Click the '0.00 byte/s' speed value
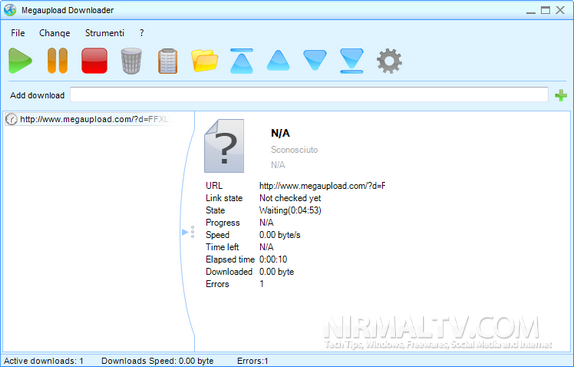The height and width of the screenshot is (367, 574). tap(280, 235)
